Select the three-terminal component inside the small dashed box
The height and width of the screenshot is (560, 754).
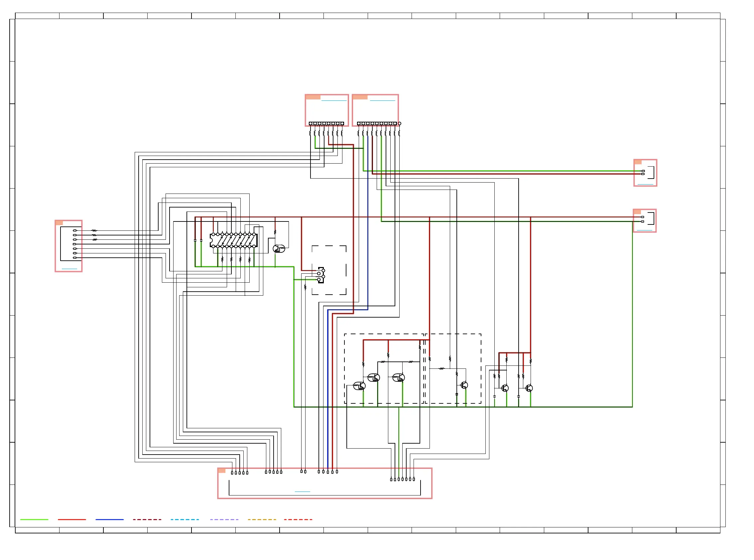click(x=321, y=275)
